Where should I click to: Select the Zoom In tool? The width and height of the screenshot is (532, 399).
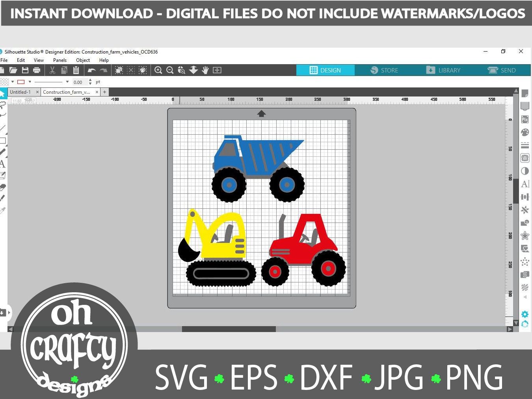(x=158, y=70)
